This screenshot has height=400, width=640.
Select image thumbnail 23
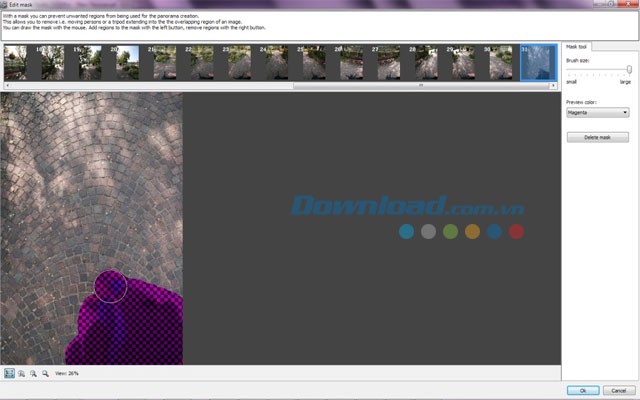[x=240, y=63]
